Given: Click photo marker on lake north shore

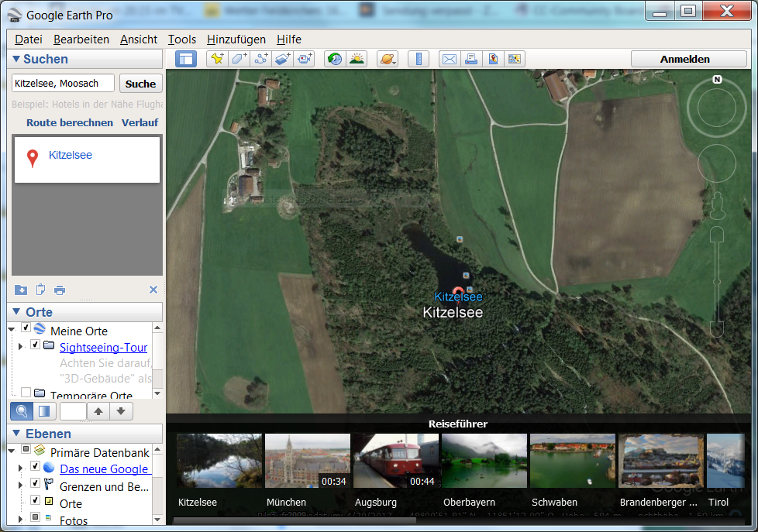Looking at the screenshot, I should tap(460, 239).
